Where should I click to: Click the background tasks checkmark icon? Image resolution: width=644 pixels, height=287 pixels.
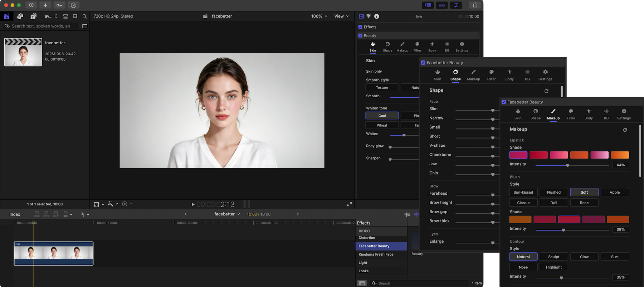coord(73,5)
